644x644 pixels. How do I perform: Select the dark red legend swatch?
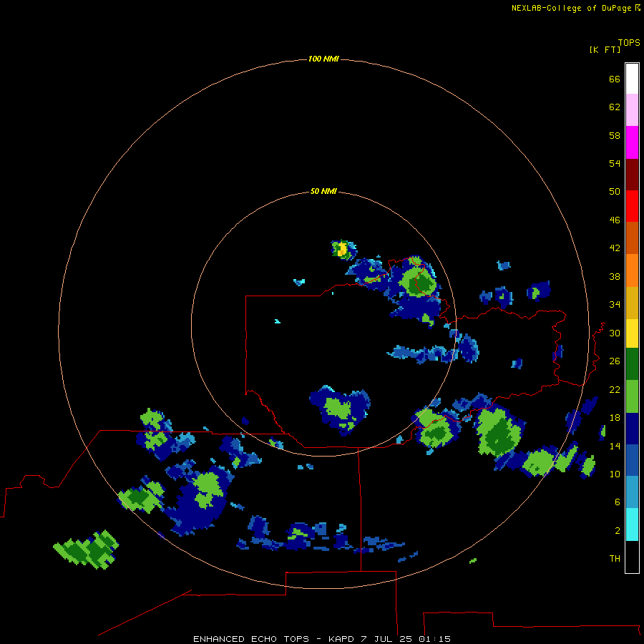632,175
